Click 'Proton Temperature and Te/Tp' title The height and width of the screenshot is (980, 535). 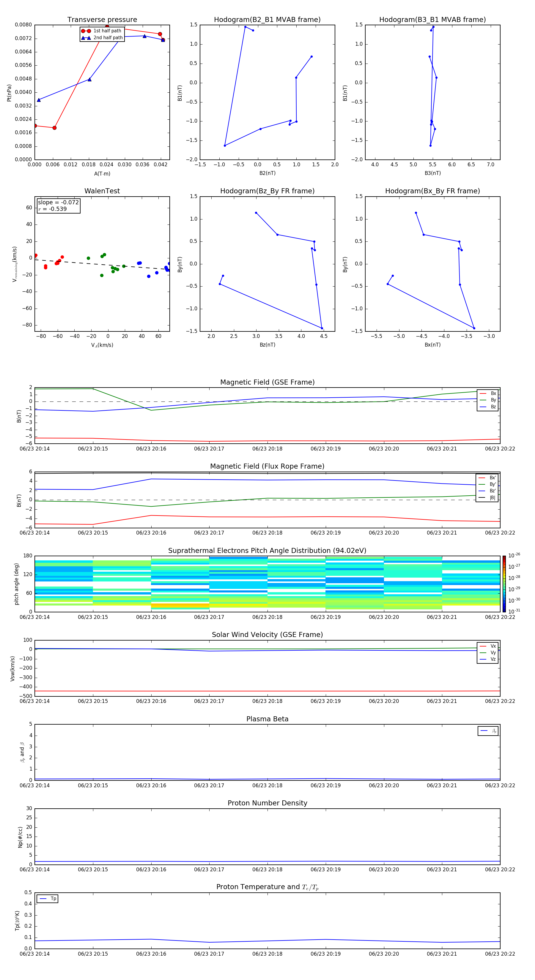point(267,887)
